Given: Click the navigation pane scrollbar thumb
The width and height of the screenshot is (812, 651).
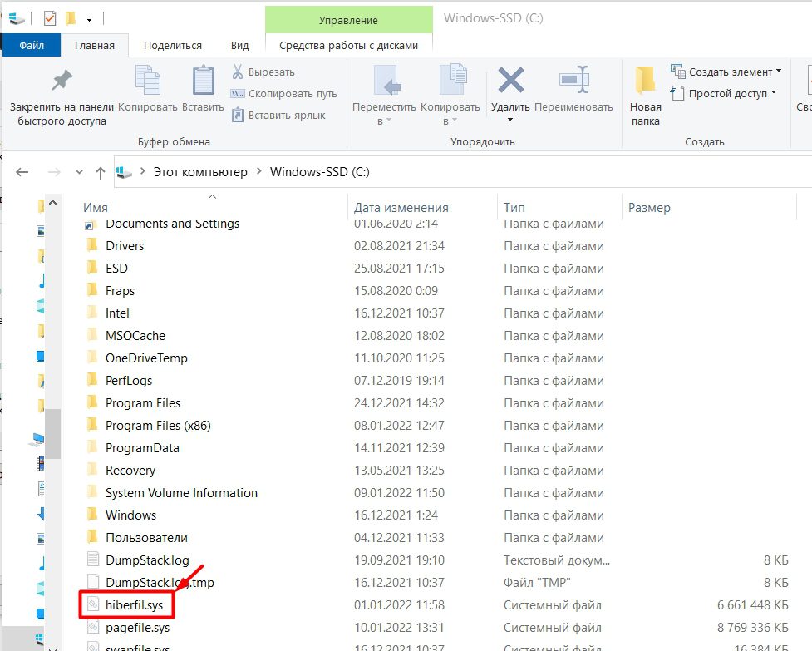Looking at the screenshot, I should [53, 434].
